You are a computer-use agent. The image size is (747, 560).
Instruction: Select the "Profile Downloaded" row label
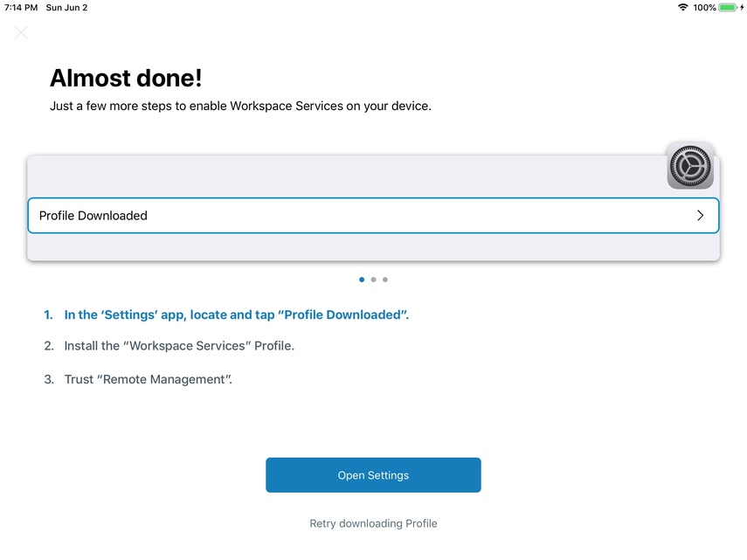(93, 216)
